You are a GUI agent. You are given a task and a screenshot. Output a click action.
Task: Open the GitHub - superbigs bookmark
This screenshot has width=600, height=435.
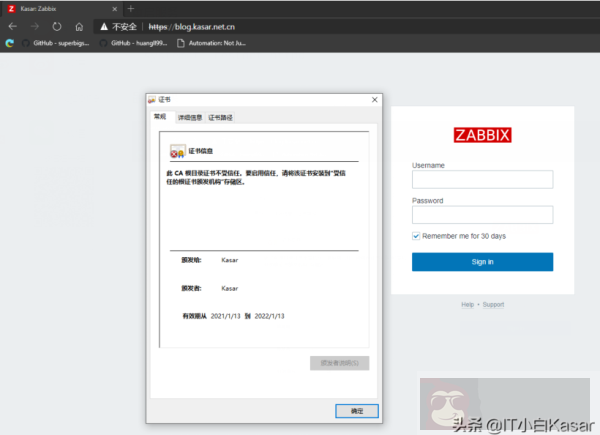(56, 43)
